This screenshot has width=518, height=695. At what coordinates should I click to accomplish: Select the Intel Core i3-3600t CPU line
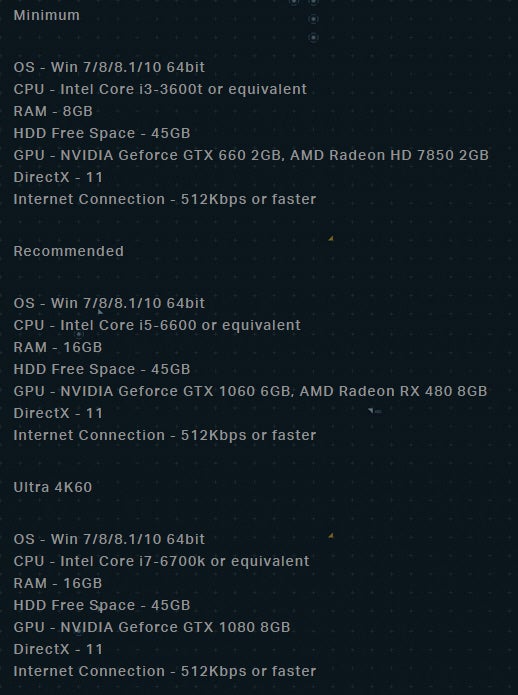[160, 89]
